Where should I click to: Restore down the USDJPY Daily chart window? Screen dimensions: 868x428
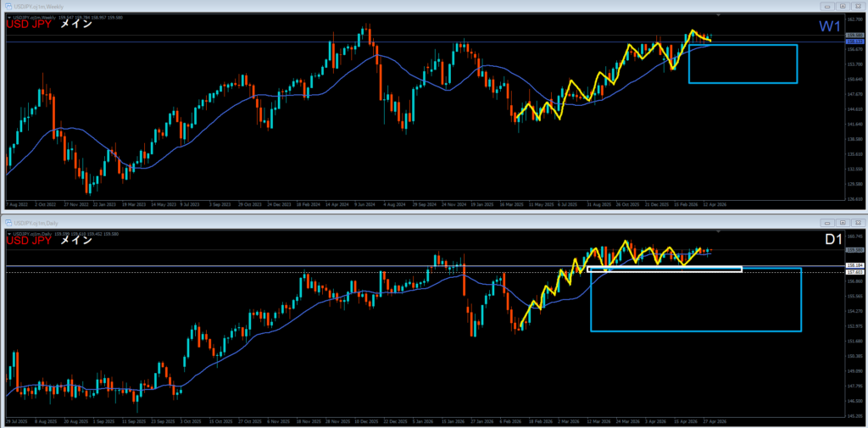[x=843, y=222]
